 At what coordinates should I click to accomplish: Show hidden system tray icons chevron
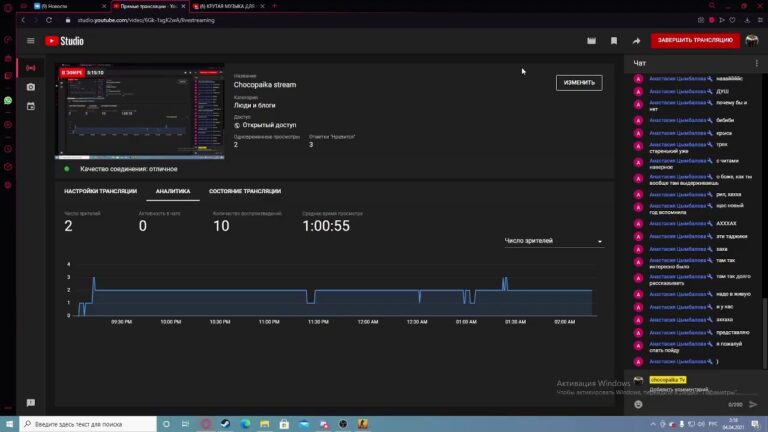(653, 424)
